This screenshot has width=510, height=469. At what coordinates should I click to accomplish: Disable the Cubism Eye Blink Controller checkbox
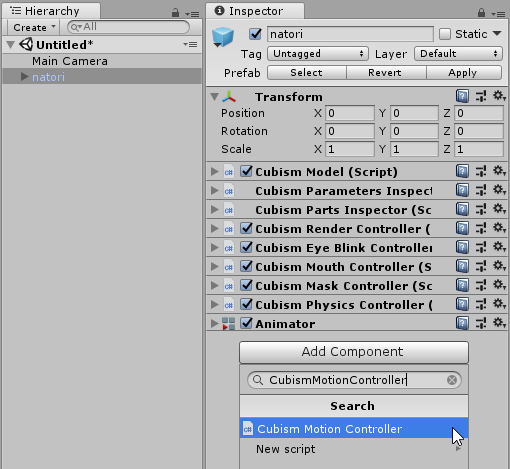click(247, 247)
